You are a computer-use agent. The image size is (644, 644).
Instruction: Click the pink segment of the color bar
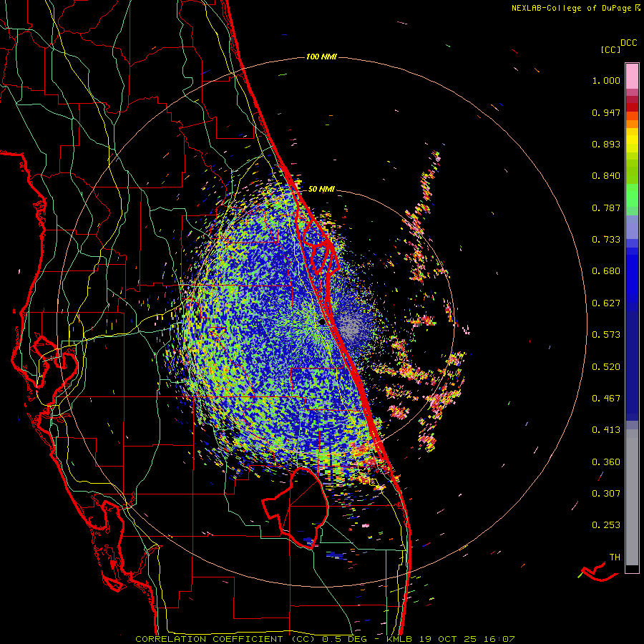[x=632, y=77]
